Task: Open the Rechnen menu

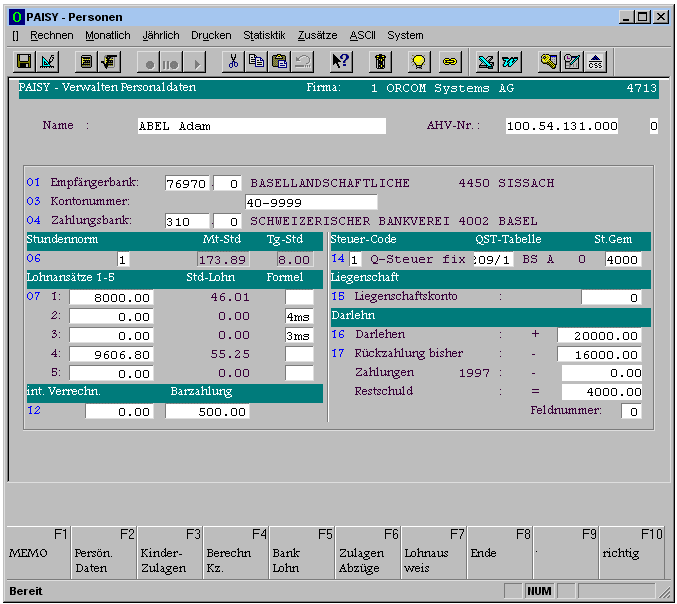Action: [51, 35]
